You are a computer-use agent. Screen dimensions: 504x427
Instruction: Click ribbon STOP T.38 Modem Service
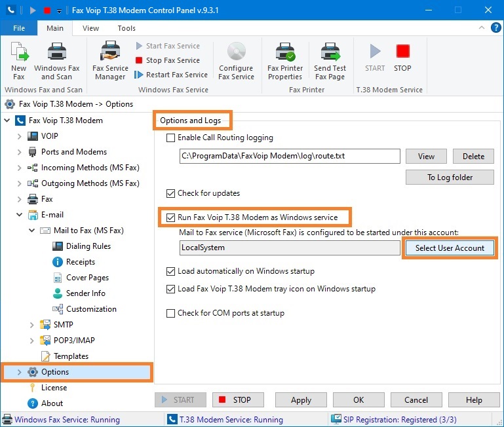402,58
